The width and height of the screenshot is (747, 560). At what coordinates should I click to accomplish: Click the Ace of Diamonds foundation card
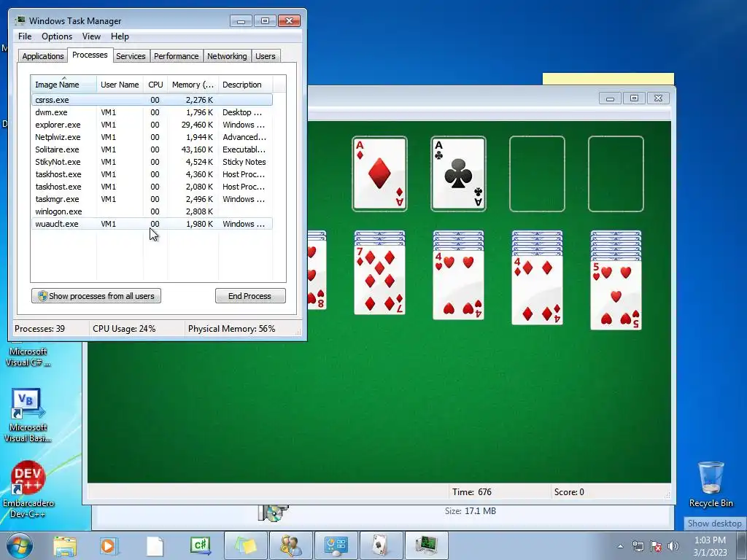pos(379,174)
